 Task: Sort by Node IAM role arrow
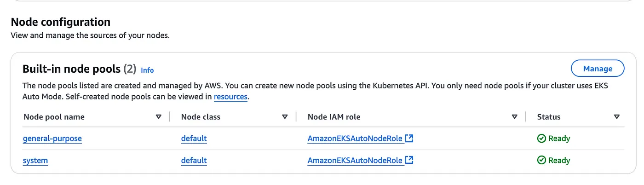coord(515,117)
